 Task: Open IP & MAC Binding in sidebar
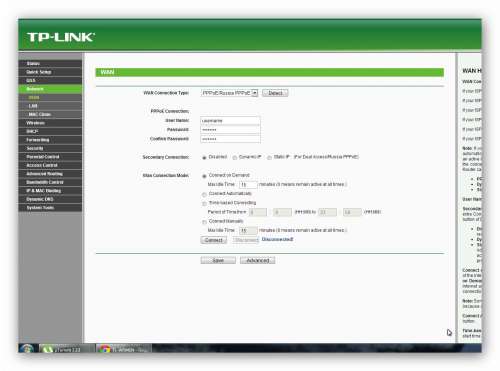point(50,191)
